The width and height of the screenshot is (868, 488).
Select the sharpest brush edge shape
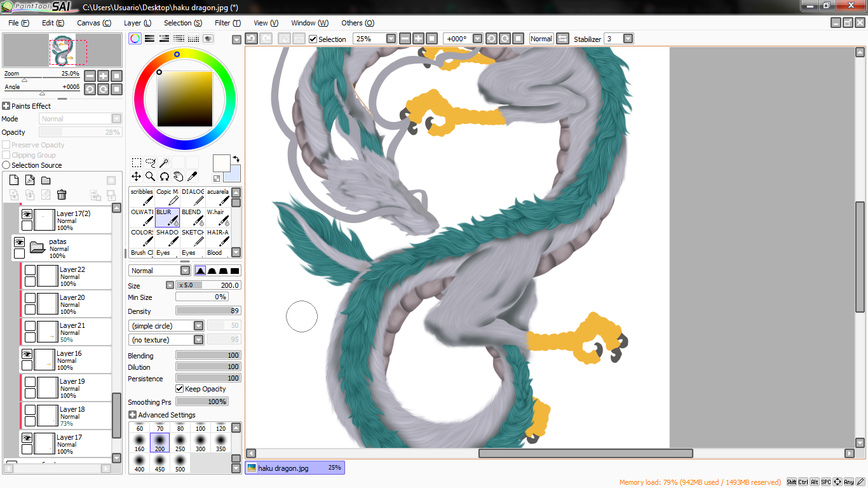tap(200, 271)
